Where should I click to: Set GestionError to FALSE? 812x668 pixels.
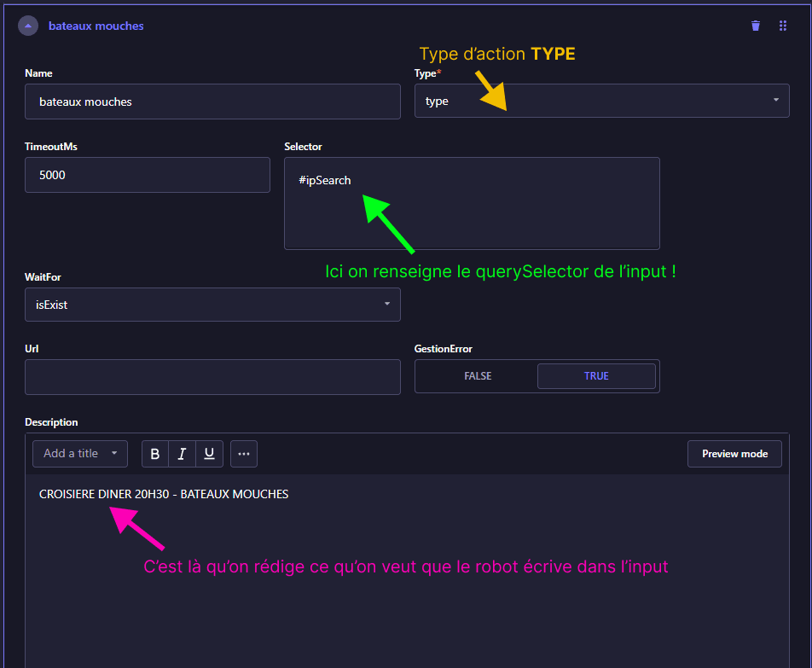tap(477, 376)
